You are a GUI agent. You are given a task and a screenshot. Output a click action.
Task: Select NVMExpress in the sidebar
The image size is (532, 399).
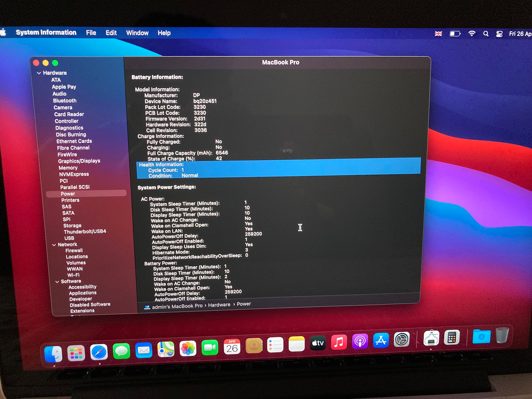coord(74,174)
